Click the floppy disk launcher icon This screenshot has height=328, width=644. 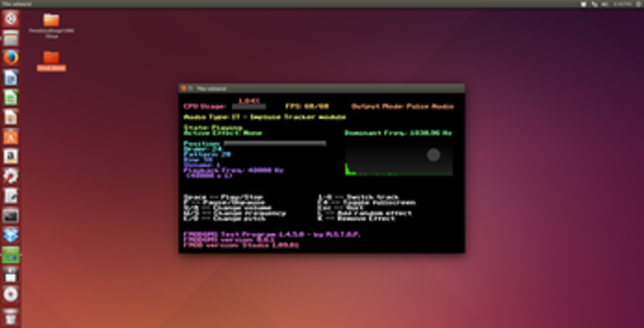(10, 275)
